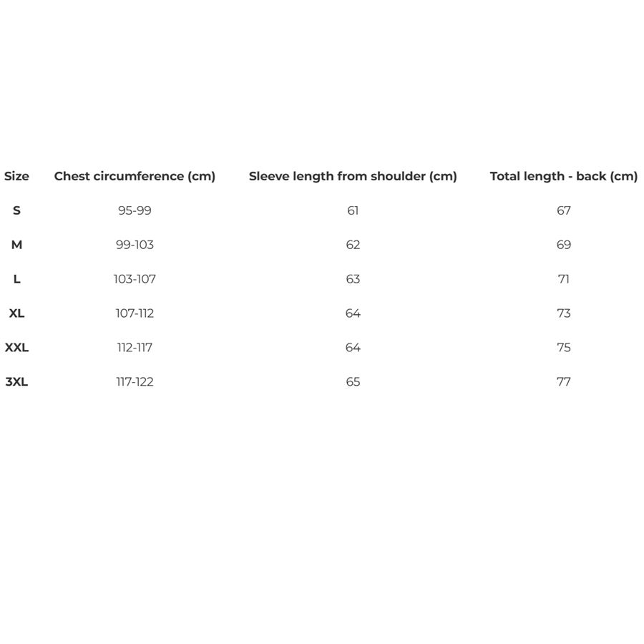Click sleeve length 61 for size S
The width and height of the screenshot is (644, 644).
coord(353,210)
